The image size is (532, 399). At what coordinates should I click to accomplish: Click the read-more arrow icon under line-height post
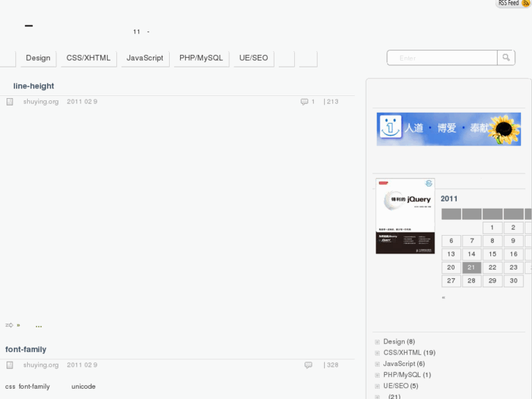click(10, 325)
